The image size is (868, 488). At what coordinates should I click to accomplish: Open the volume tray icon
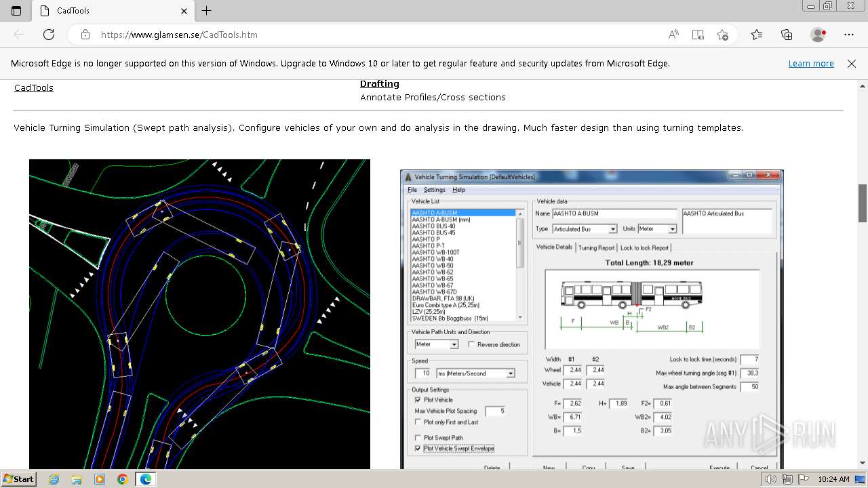pos(771,479)
